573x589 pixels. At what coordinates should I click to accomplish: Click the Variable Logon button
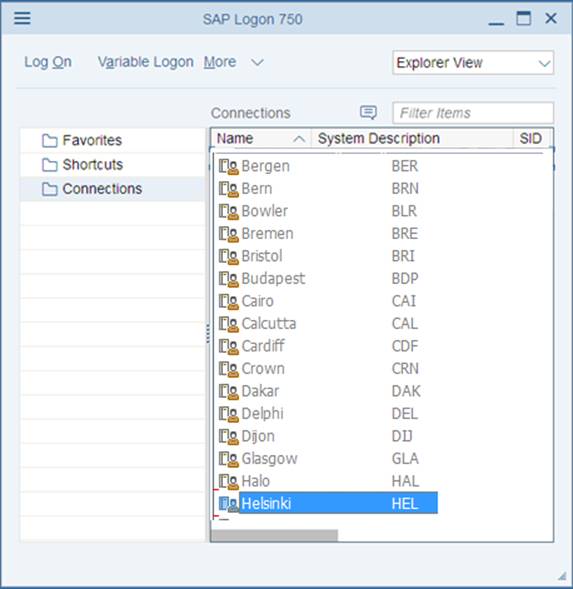[145, 62]
